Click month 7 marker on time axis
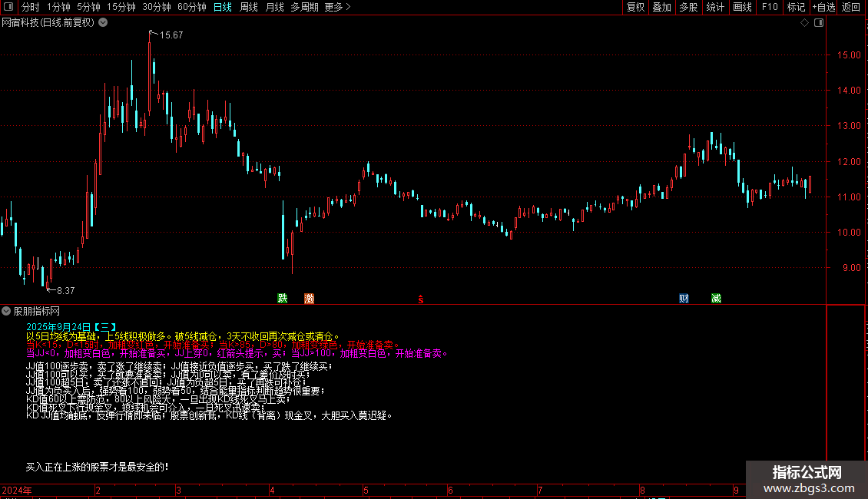 click(540, 490)
